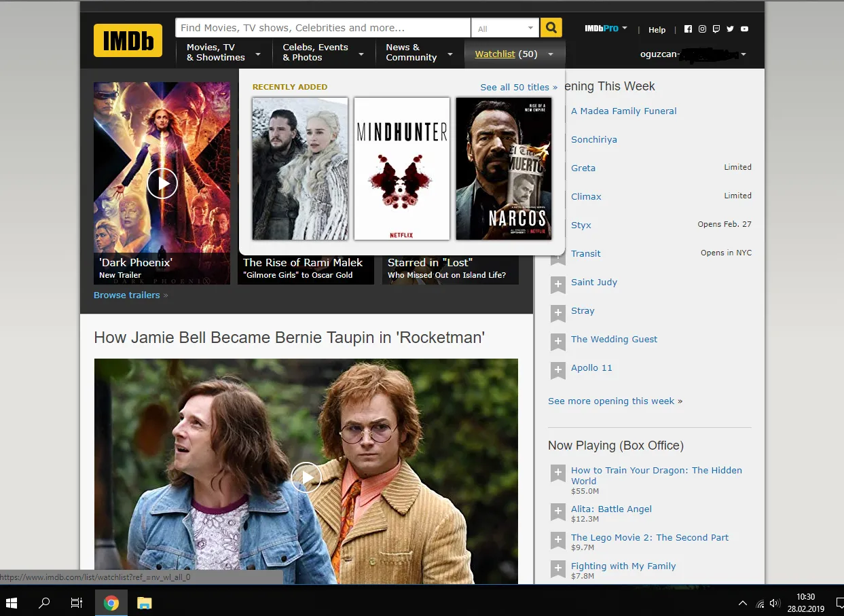Screen dimensions: 844x616
Task: Open Alita: Battle Angel title link
Action: (x=611, y=509)
